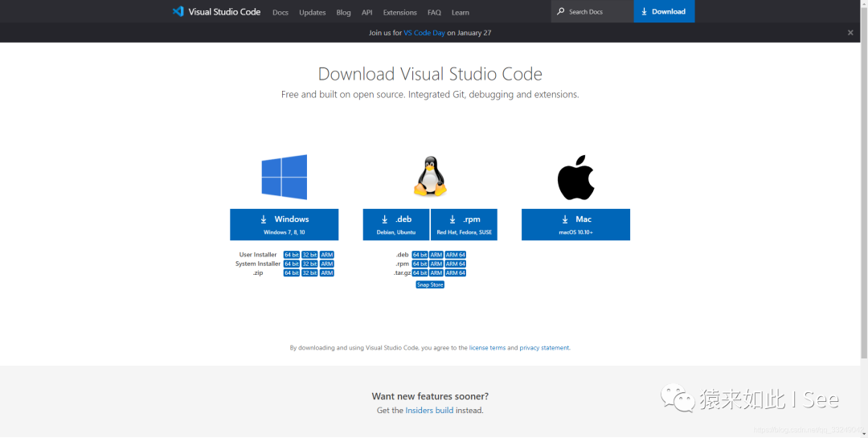Download the Windows installer
Image resolution: width=868 pixels, height=438 pixels.
coord(284,224)
